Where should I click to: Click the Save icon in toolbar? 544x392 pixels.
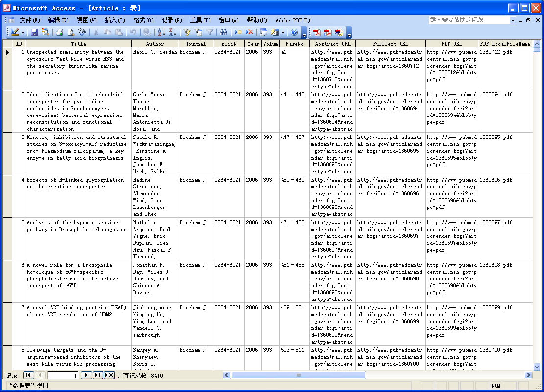tap(34, 32)
